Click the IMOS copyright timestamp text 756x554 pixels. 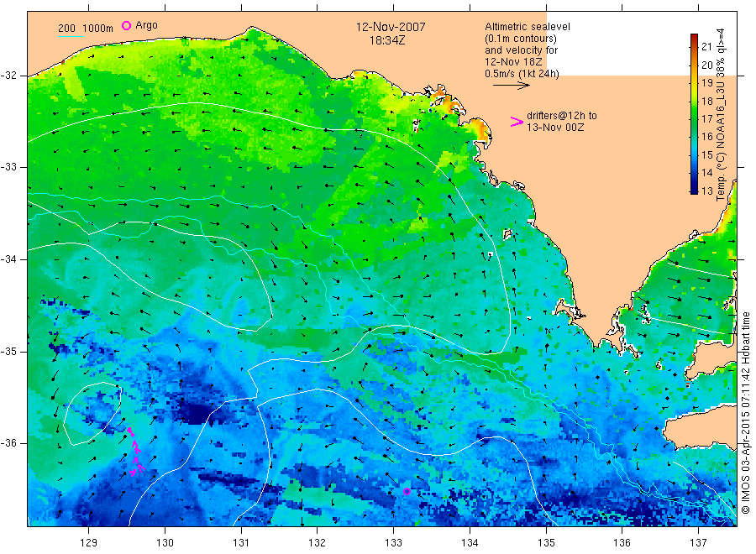click(x=745, y=412)
